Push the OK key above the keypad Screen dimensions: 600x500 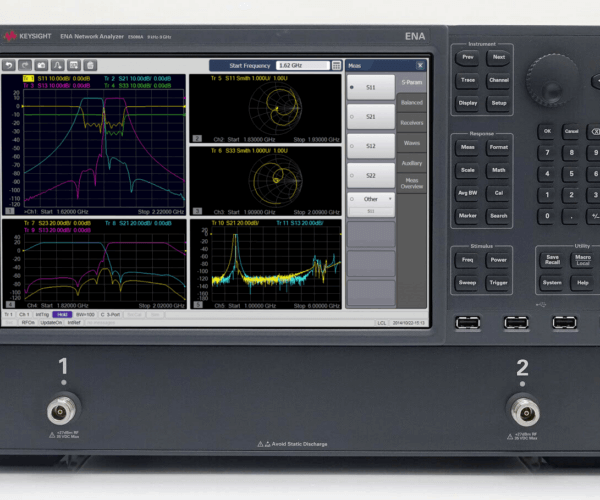(547, 132)
